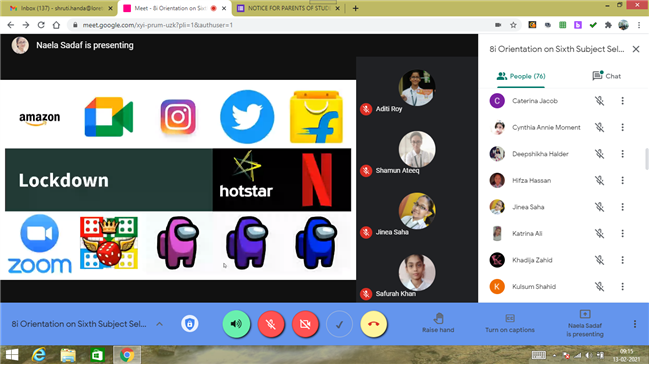Click the green speaker audio button

(236, 324)
